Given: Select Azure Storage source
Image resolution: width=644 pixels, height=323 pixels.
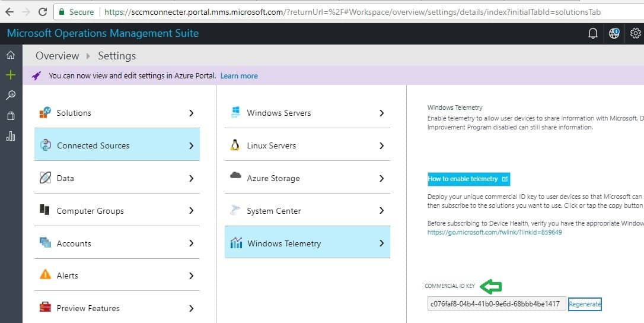Looking at the screenshot, I should click(307, 178).
